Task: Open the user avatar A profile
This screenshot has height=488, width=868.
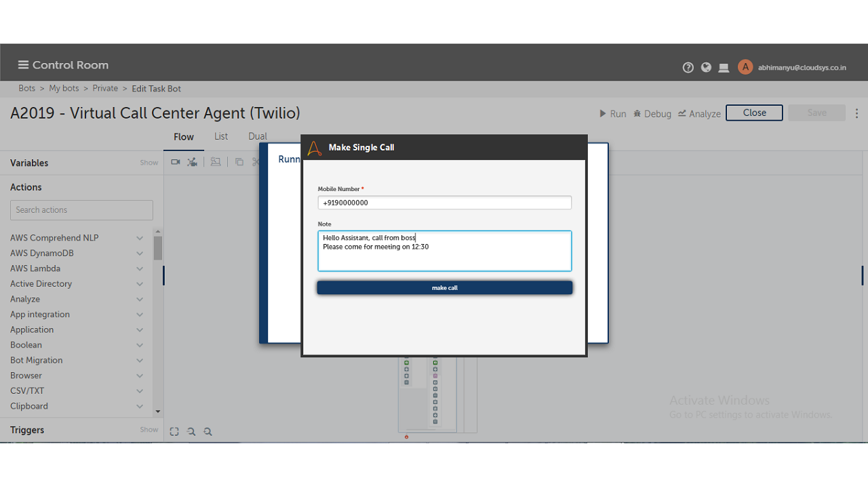Action: click(x=745, y=67)
